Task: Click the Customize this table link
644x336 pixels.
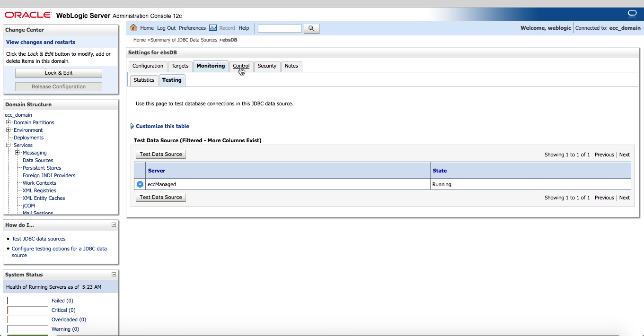Action: click(x=162, y=126)
